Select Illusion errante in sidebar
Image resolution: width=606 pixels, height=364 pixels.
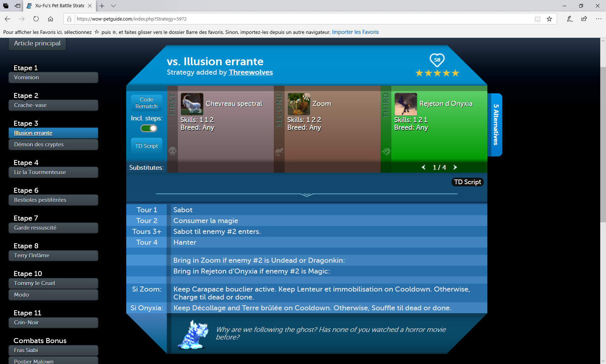coord(53,133)
